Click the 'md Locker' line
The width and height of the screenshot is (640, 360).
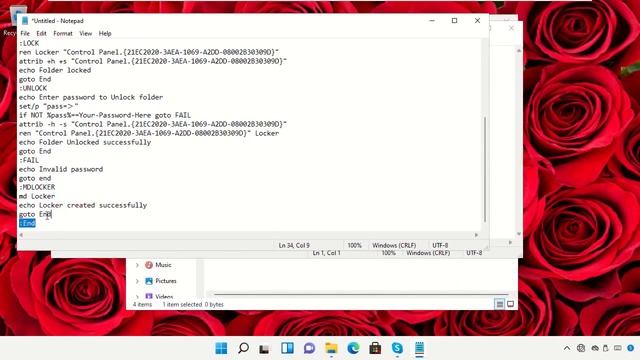point(37,196)
